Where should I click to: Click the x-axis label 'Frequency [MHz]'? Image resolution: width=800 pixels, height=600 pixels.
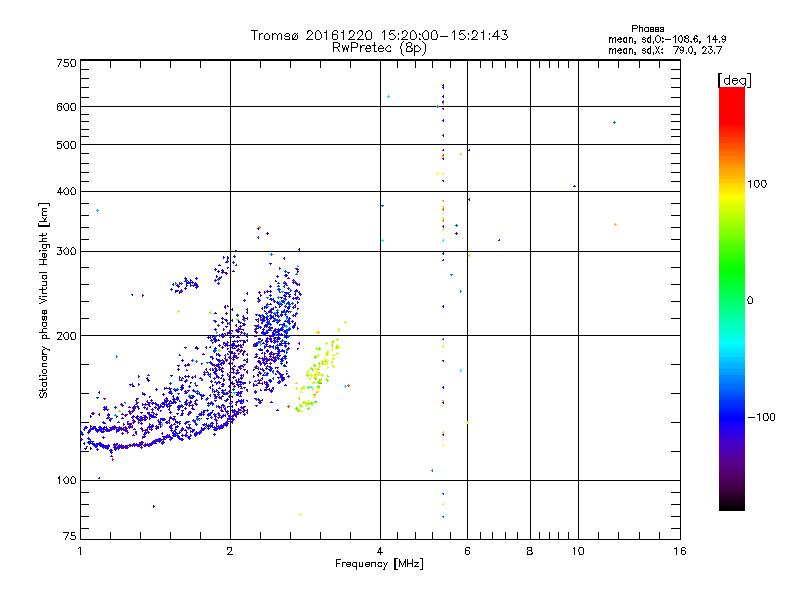pyautogui.click(x=379, y=564)
